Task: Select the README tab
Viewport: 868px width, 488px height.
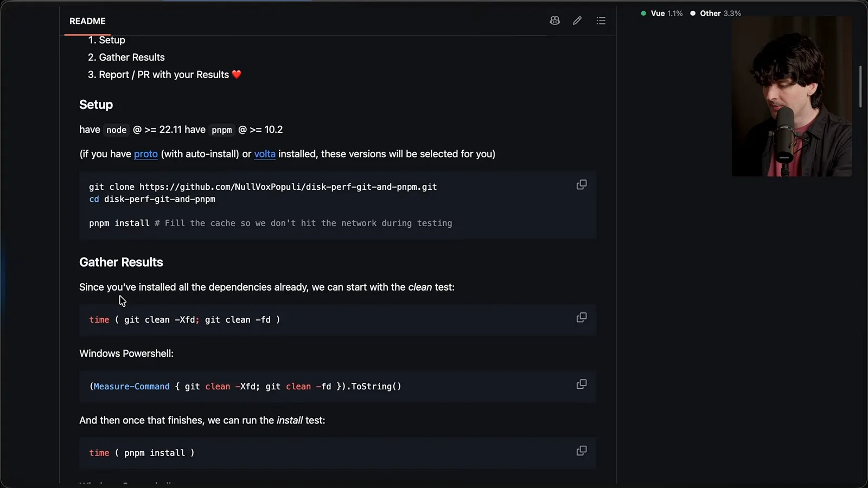Action: [87, 21]
